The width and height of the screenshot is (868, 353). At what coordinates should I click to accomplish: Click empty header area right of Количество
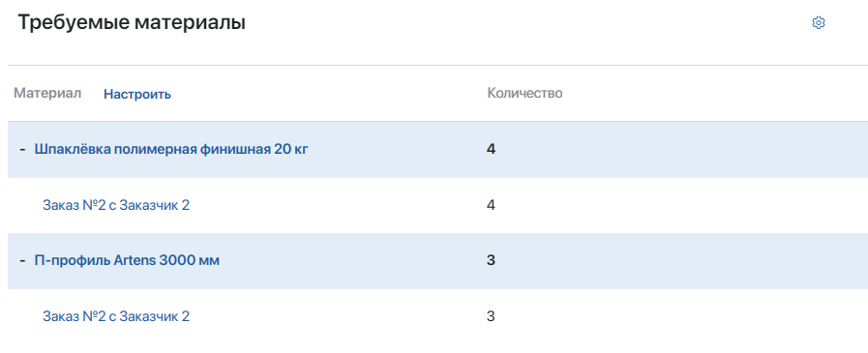pos(714,93)
